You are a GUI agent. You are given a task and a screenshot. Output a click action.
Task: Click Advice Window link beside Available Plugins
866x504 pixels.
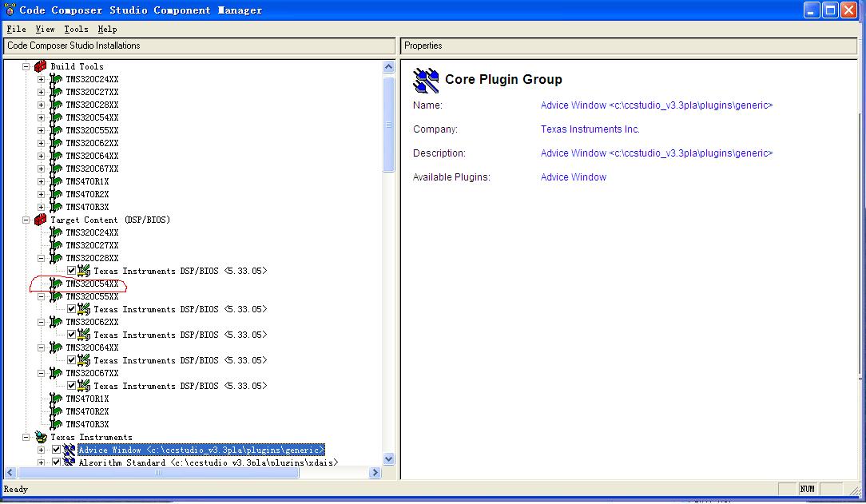click(x=574, y=177)
